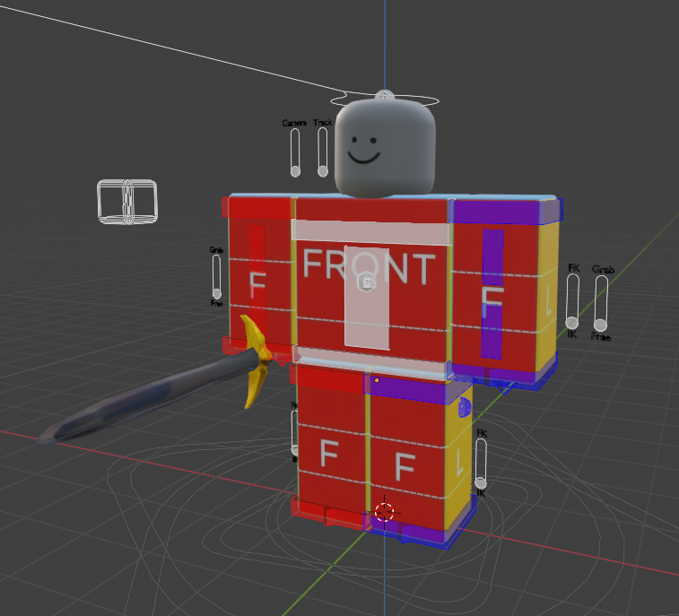Select the blue dotted sphere control near the hip
The width and height of the screenshot is (679, 616).
(x=465, y=407)
